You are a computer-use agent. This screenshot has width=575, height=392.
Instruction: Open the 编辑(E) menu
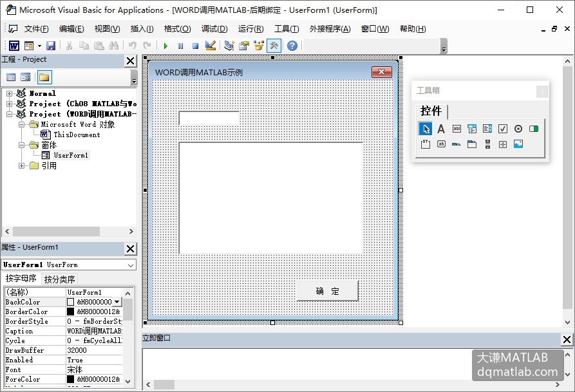71,28
